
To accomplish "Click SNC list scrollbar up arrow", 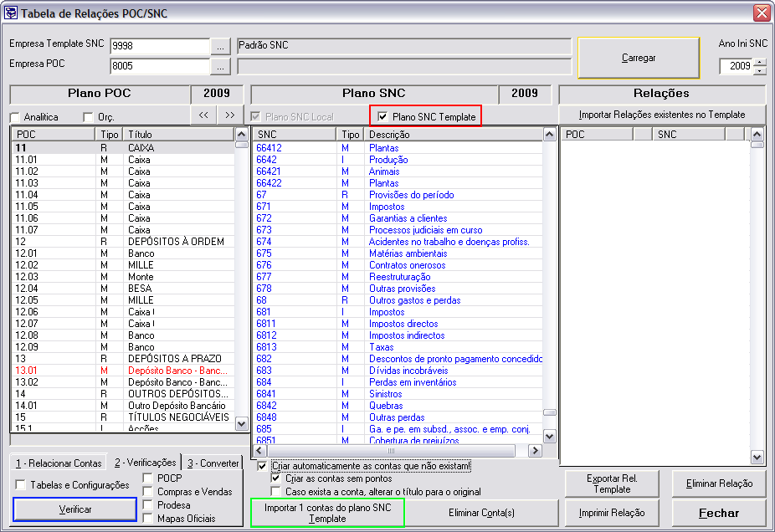I will [550, 135].
